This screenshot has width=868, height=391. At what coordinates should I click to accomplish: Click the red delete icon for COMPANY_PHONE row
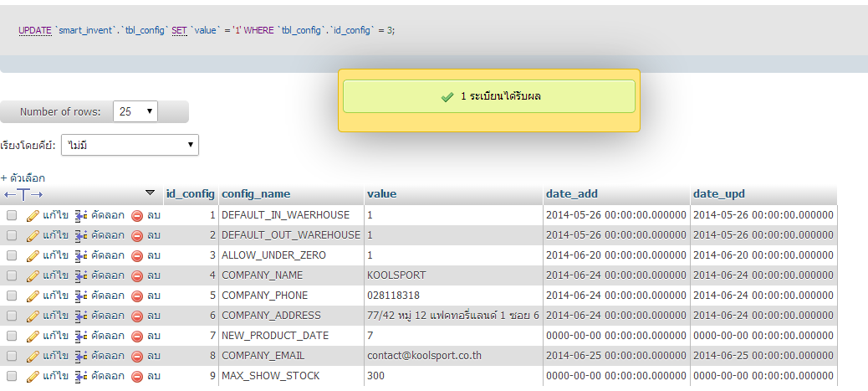pyautogui.click(x=137, y=296)
